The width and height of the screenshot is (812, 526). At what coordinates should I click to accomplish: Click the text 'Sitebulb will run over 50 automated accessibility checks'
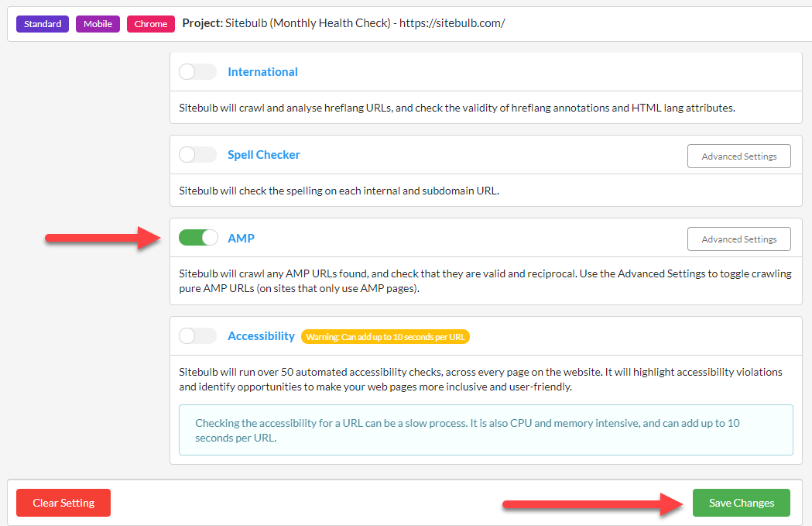pyautogui.click(x=310, y=372)
